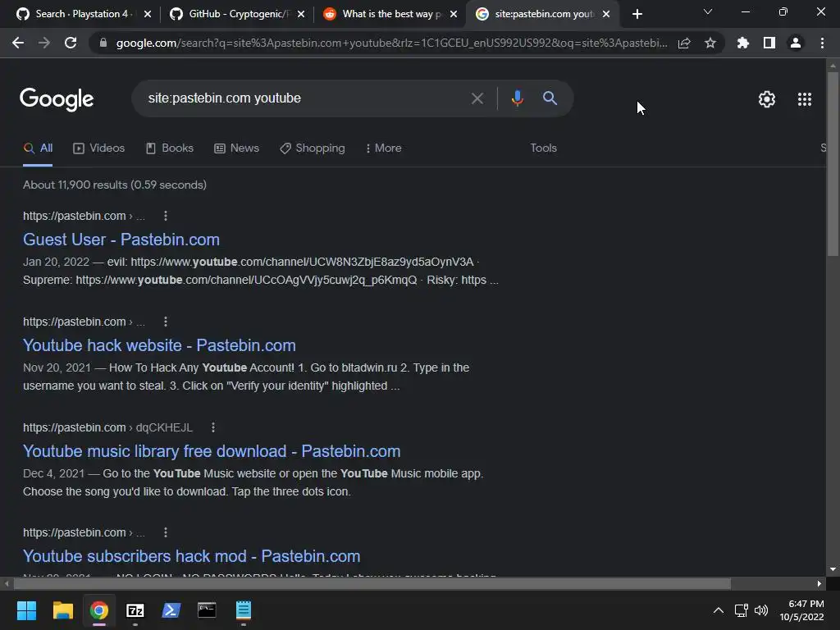
Task: Go back using the browser back arrow
Action: click(18, 43)
